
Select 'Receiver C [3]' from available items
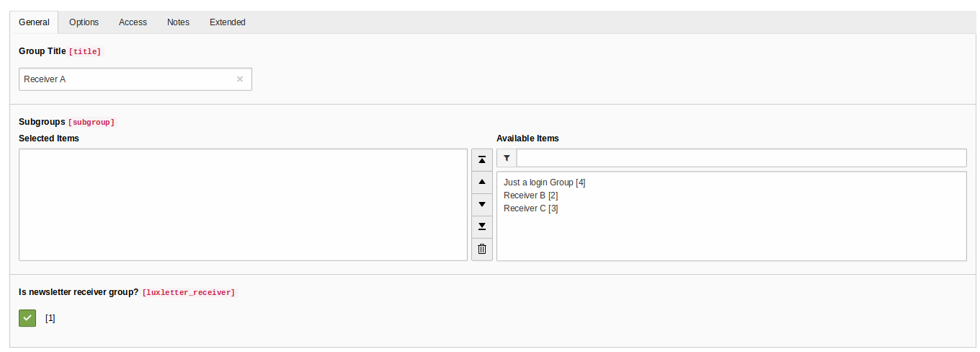531,208
